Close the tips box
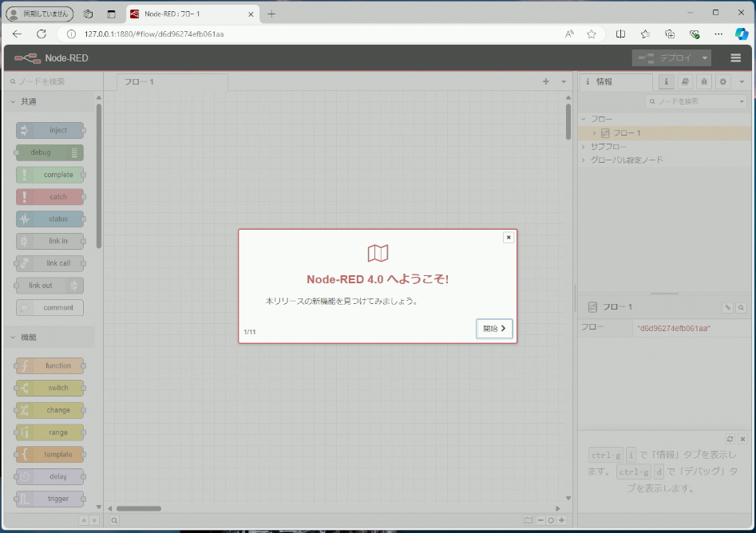 pos(742,439)
